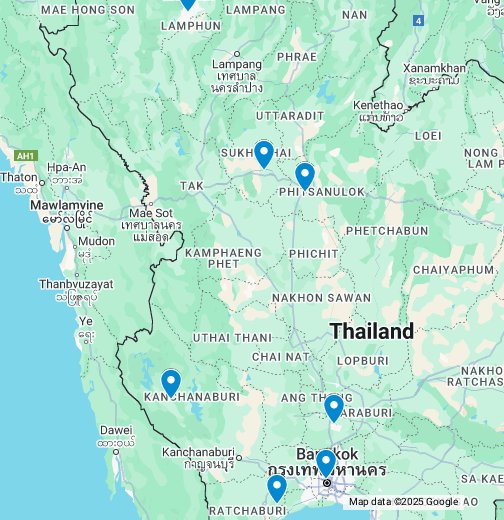The width and height of the screenshot is (504, 520).
Task: Click the Kanchanaburi town dot marker
Action: [x=239, y=458]
